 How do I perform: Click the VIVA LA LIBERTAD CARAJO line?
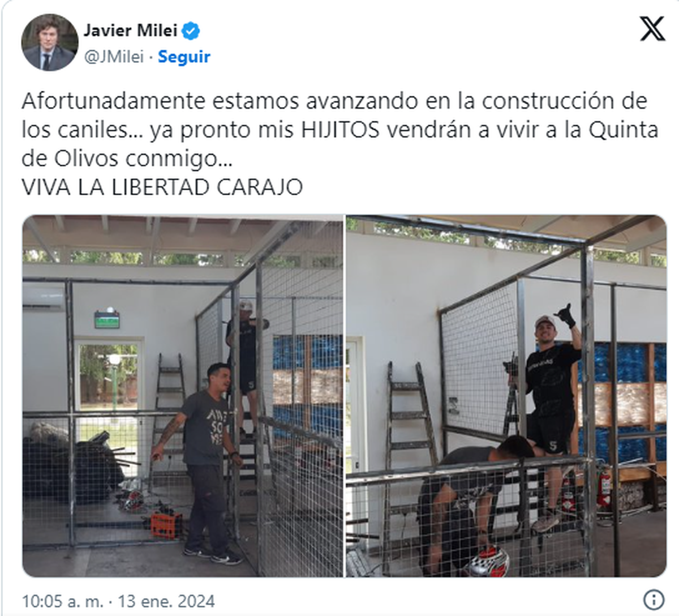162,187
